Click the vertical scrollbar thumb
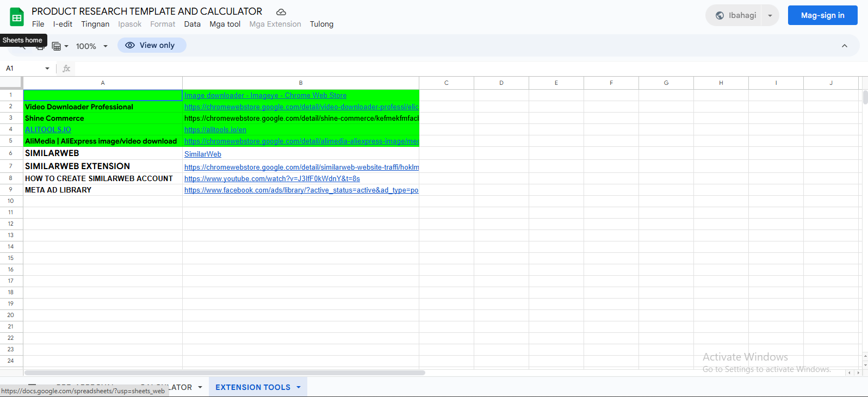The width and height of the screenshot is (868, 397). (x=865, y=97)
